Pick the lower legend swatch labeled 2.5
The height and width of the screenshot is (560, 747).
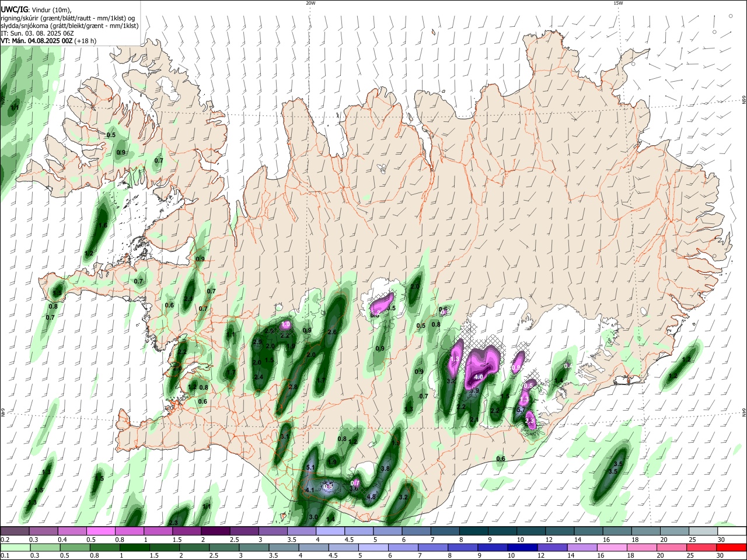[x=224, y=547]
